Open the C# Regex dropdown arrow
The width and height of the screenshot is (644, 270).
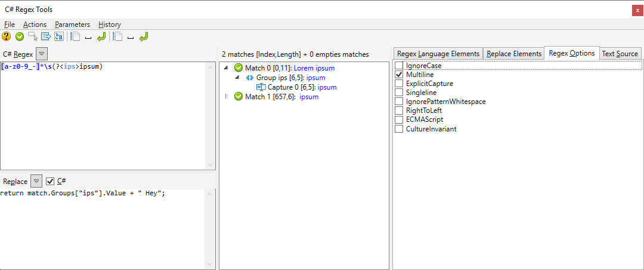coord(41,54)
